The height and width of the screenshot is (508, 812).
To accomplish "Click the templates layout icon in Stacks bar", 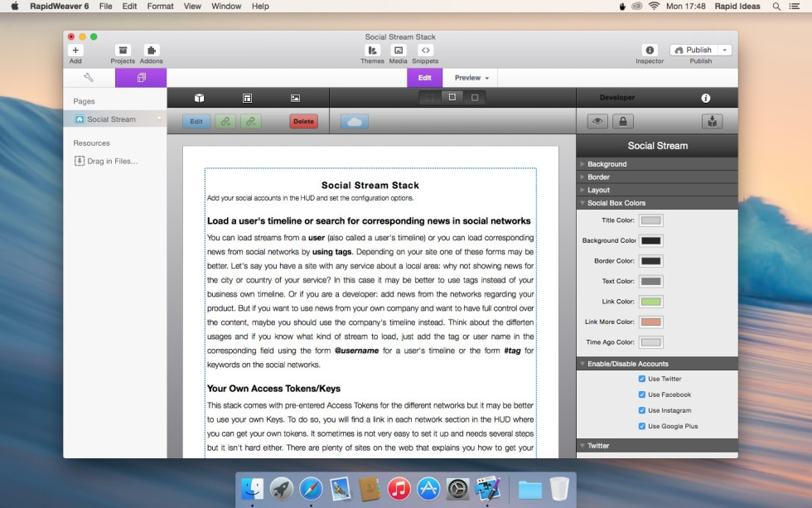I will [247, 98].
